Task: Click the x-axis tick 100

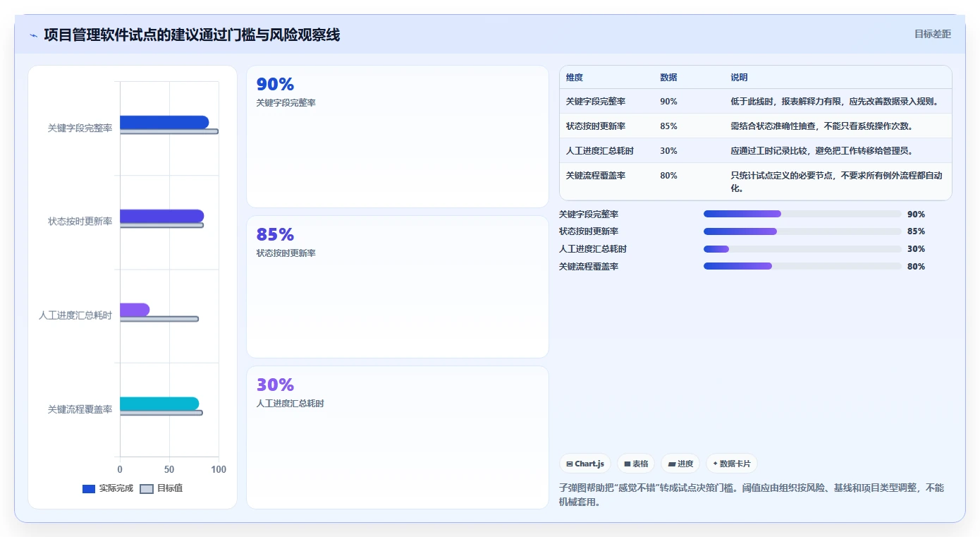Action: tap(219, 469)
